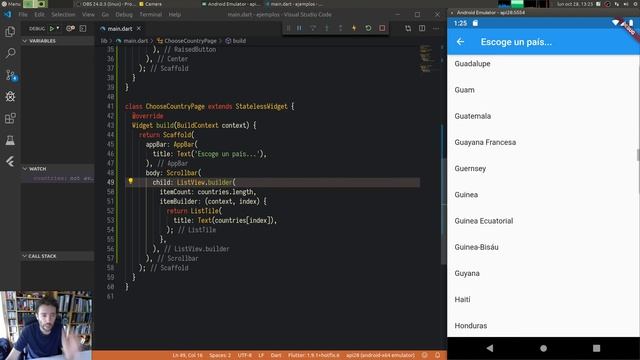Open the Go menu
The image size is (640, 360).
click(105, 14)
